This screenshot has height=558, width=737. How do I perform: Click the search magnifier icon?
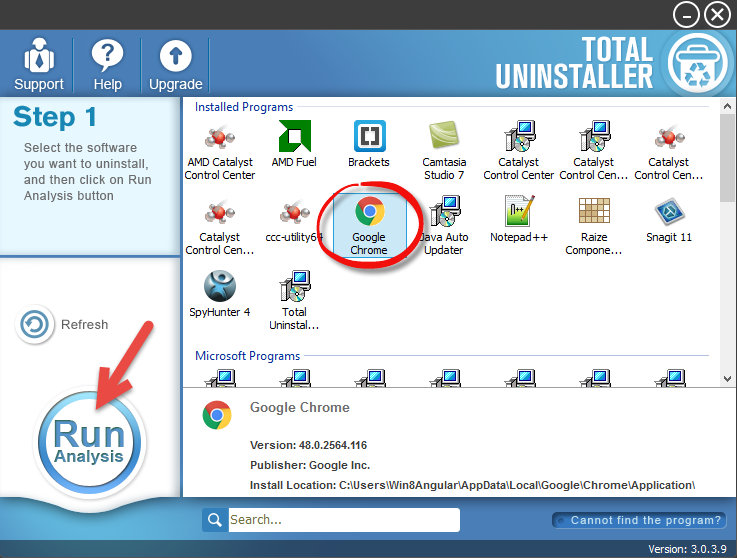(215, 520)
